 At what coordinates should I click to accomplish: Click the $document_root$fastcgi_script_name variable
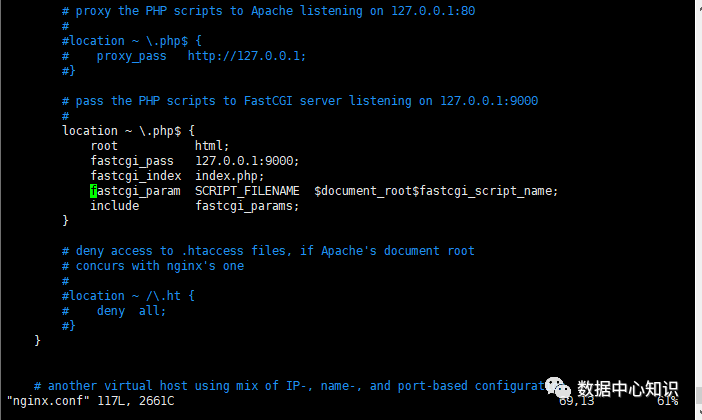[435, 190]
